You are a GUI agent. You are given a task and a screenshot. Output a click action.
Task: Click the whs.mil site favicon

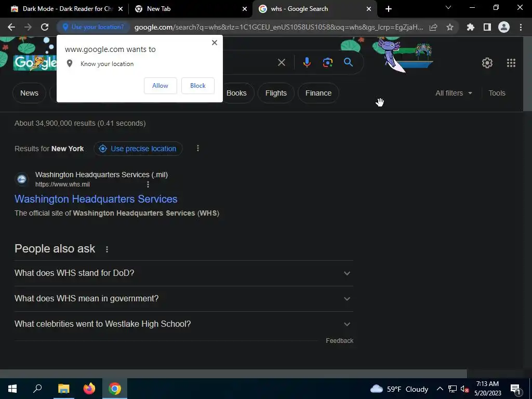[x=22, y=179]
